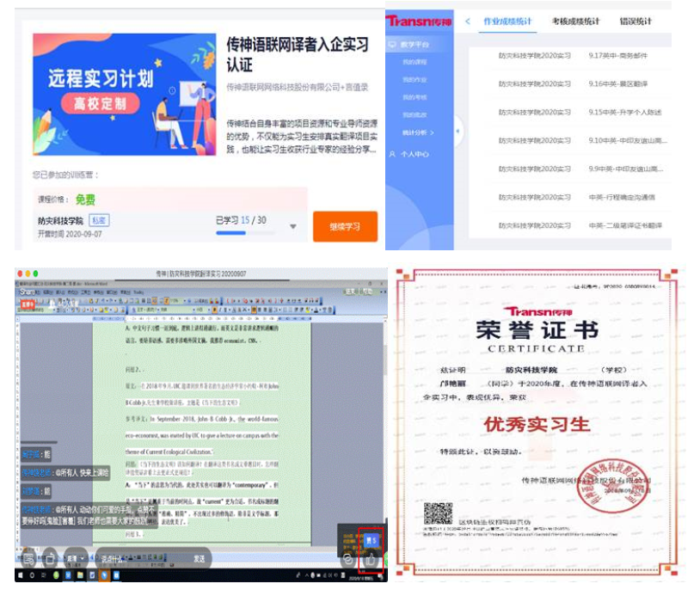The image size is (700, 596).
Task: Click the thumbs-up like icon in livestream
Action: [x=371, y=559]
